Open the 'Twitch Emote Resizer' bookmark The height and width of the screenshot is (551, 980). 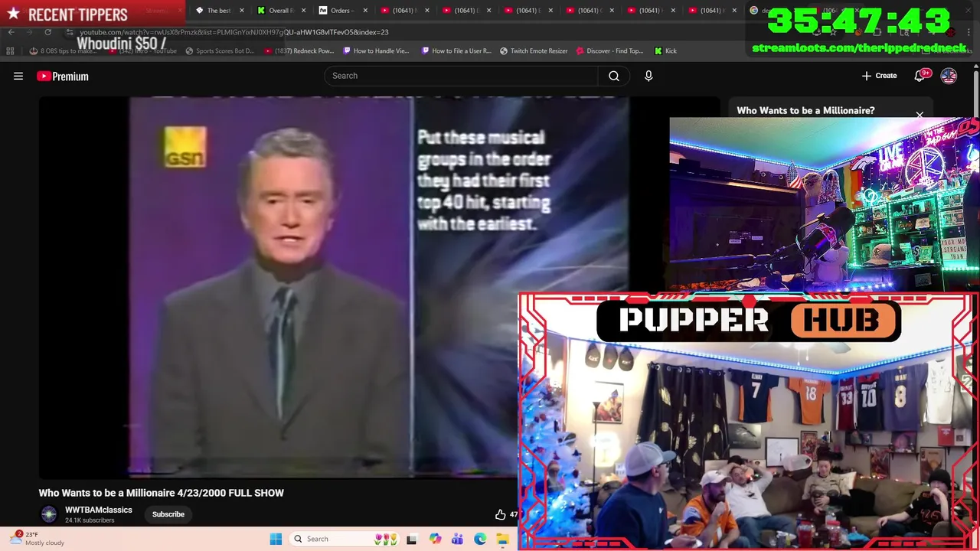click(x=534, y=51)
